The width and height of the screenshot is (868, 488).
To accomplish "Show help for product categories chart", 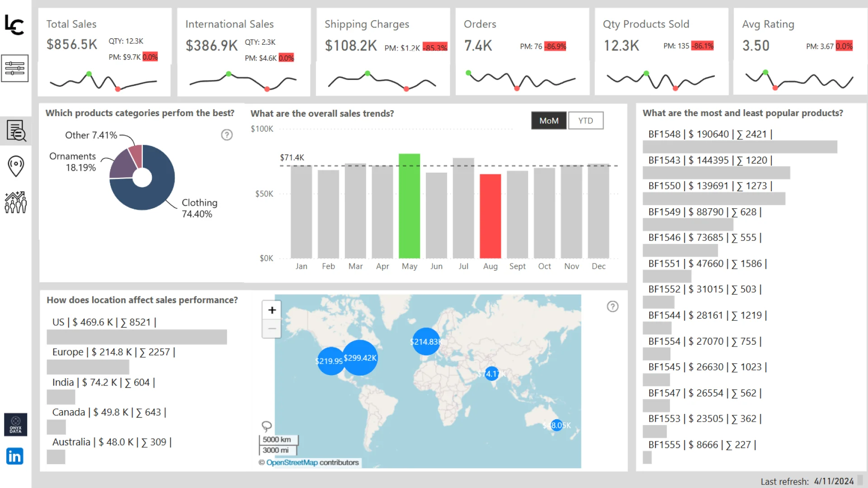I will pyautogui.click(x=227, y=135).
